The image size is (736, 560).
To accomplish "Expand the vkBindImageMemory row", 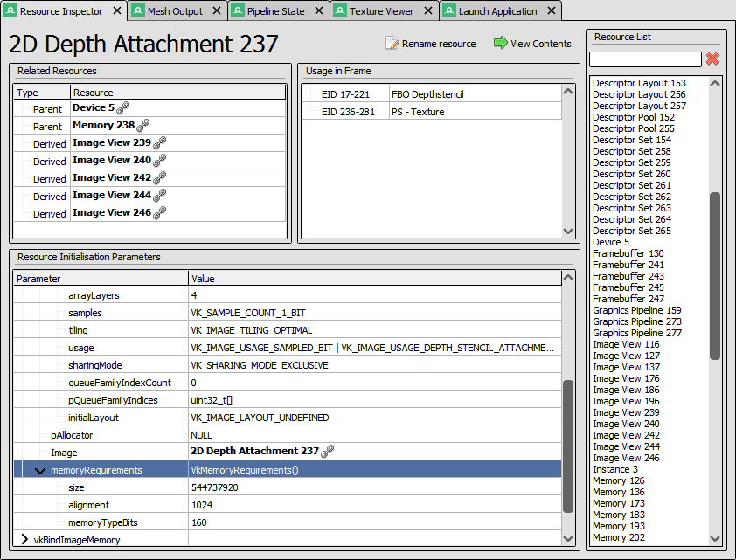I will pos(24,540).
